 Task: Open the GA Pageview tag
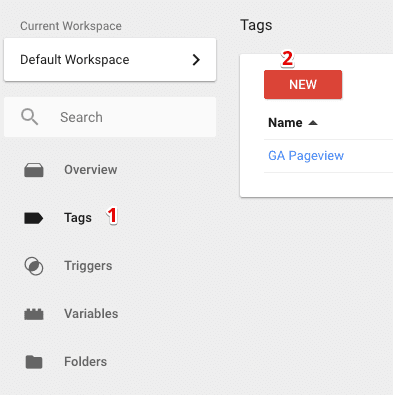(x=306, y=156)
